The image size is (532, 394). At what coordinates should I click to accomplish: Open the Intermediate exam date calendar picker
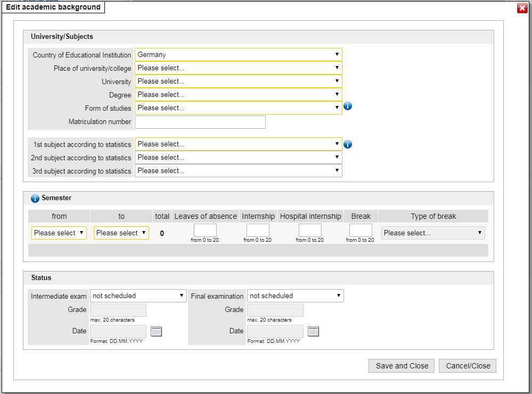tap(156, 331)
